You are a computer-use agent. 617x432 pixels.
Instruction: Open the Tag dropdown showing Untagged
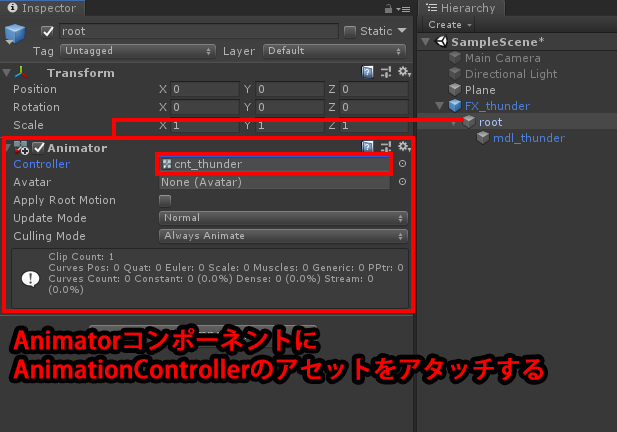point(138,51)
